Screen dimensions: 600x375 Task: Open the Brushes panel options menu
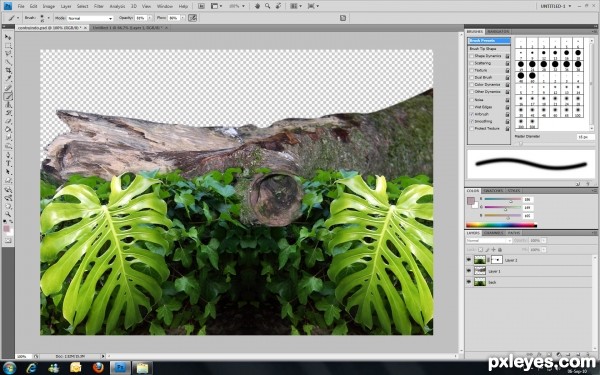pyautogui.click(x=594, y=31)
